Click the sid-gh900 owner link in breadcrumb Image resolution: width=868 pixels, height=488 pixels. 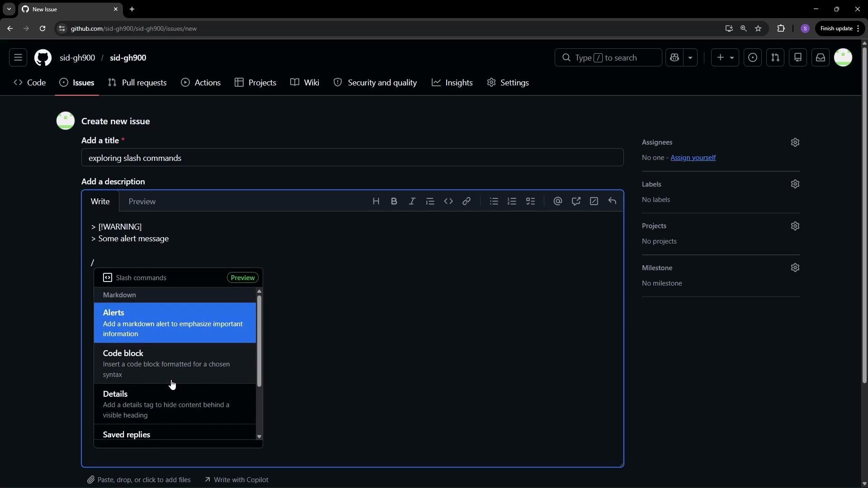[77, 58]
